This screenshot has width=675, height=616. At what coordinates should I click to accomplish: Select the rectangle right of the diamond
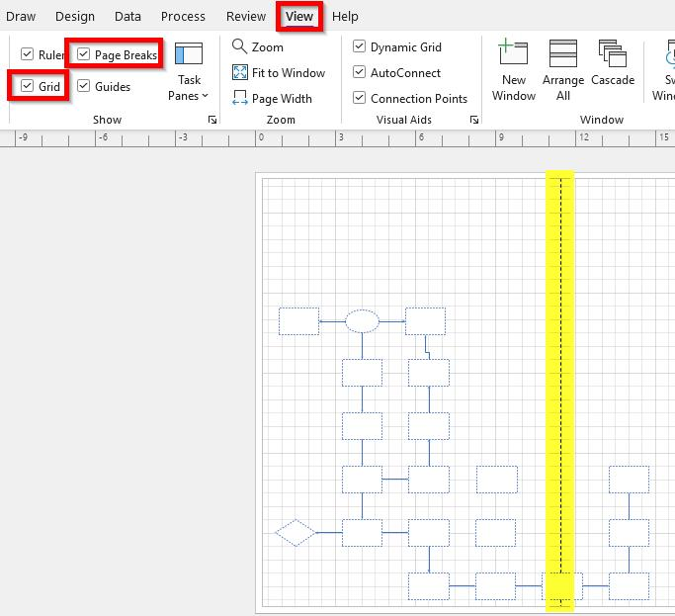(x=362, y=533)
